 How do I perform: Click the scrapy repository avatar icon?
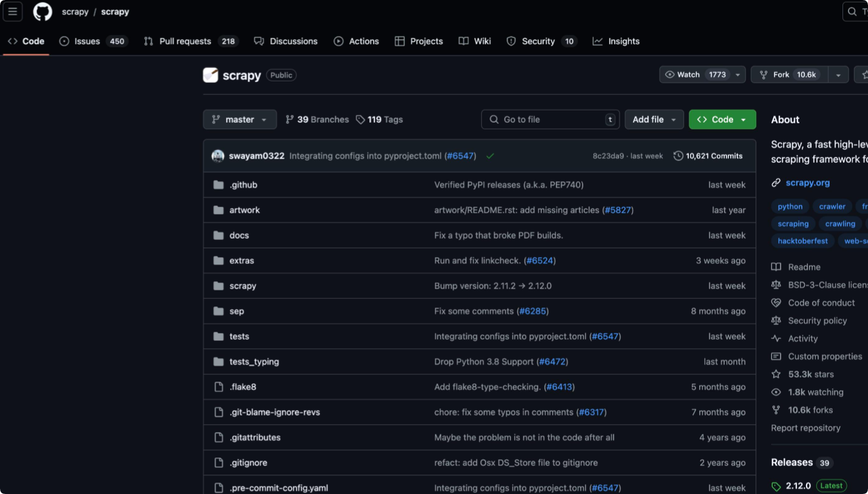pos(210,75)
